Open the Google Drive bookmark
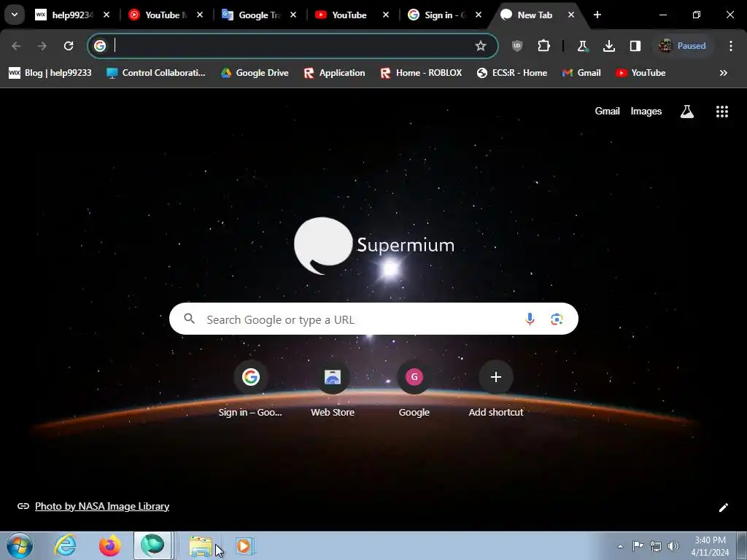 tap(255, 73)
